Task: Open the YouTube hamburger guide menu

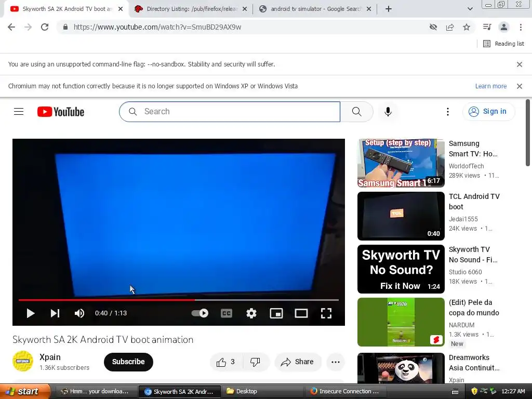Action: [19, 112]
